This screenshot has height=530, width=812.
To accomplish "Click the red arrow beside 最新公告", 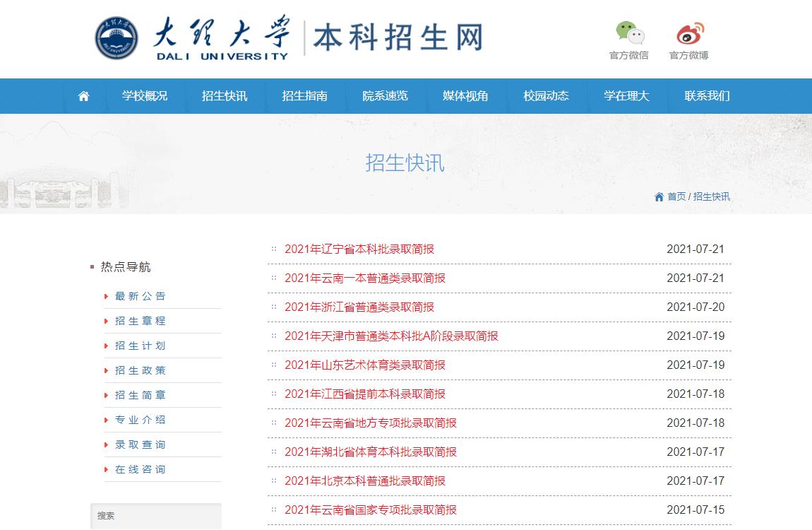I will (106, 297).
